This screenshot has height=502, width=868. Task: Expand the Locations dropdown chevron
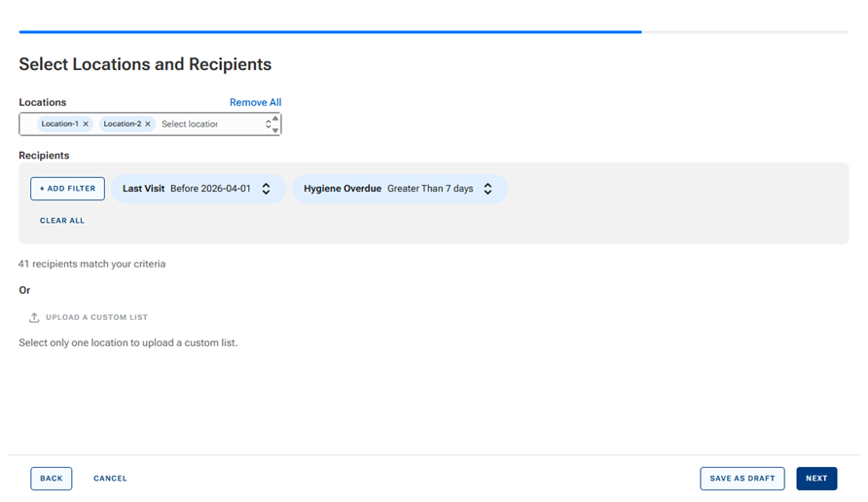point(269,125)
